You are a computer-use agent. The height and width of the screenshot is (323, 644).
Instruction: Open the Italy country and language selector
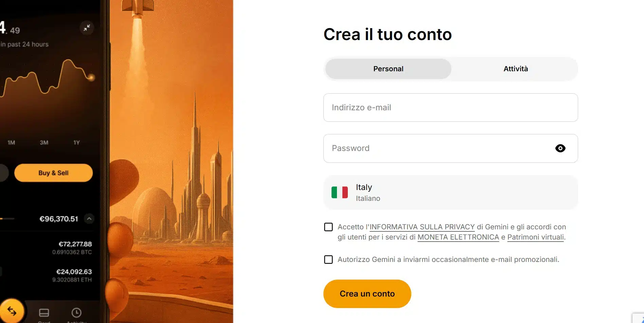pos(450,192)
